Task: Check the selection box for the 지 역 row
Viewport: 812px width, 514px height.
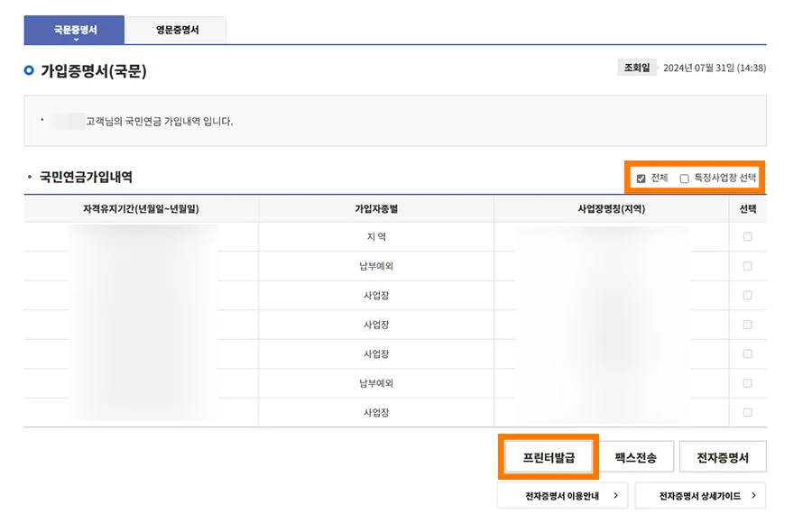Action: coord(747,236)
